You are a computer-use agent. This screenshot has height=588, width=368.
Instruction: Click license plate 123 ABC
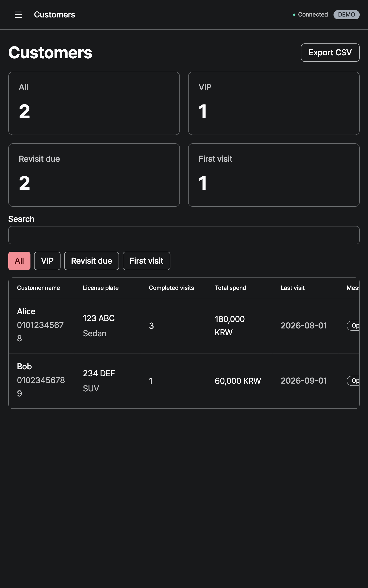pyautogui.click(x=99, y=318)
